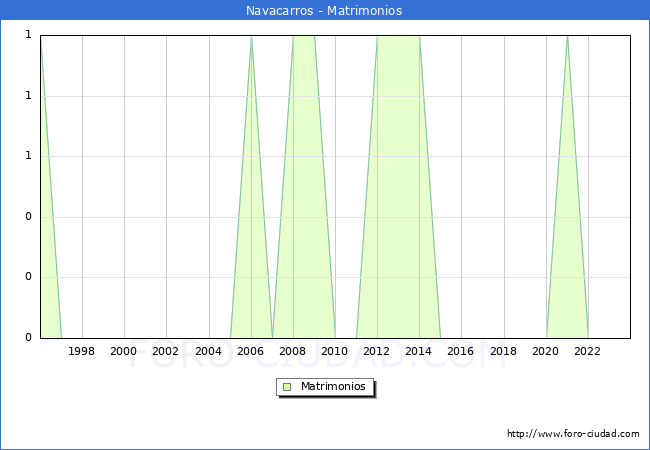Select the 2006 x-axis label
The height and width of the screenshot is (450, 650).
[250, 351]
